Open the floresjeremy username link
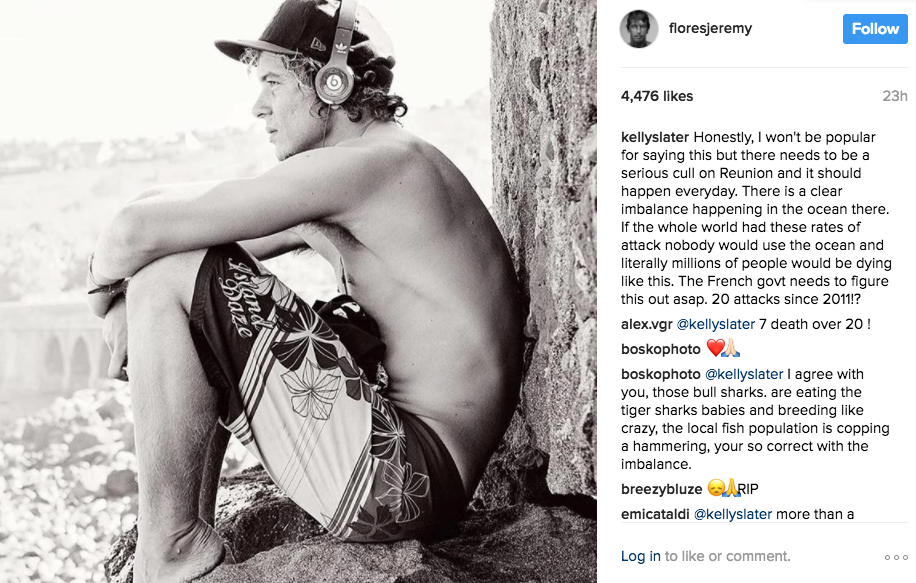Screen dimensions: 916x583 pos(710,28)
